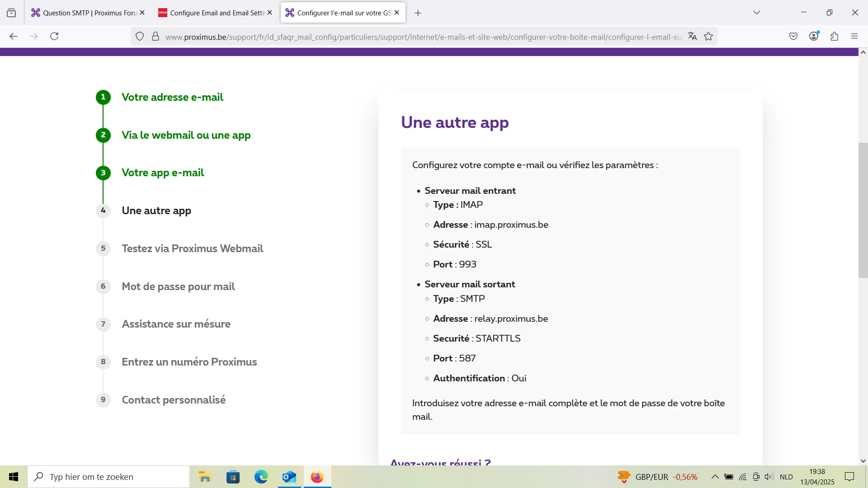The height and width of the screenshot is (488, 868).
Task: Click the Windows taskbar search box
Action: [108, 477]
